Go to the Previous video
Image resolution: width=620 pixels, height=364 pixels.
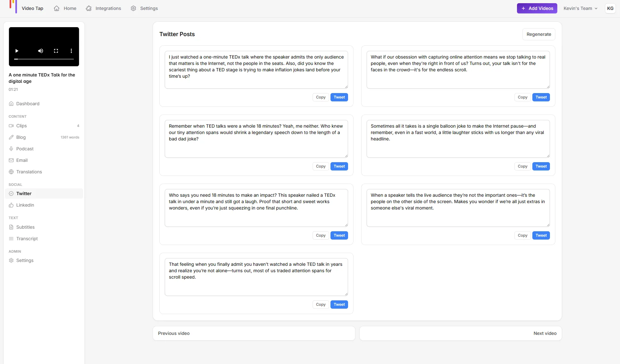pyautogui.click(x=254, y=333)
